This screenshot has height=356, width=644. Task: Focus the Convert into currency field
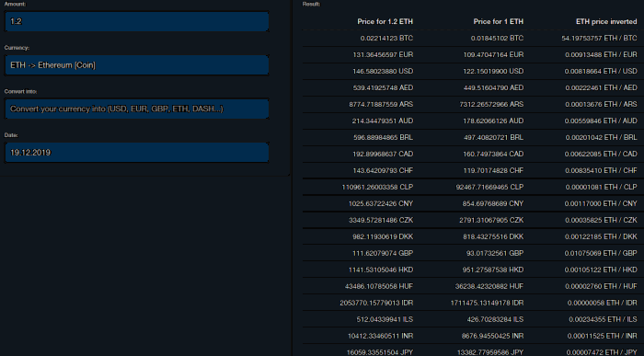(137, 109)
